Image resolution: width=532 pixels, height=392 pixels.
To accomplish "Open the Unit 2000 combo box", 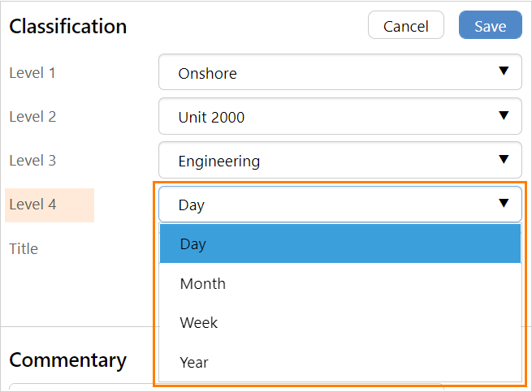I will 325,117.
